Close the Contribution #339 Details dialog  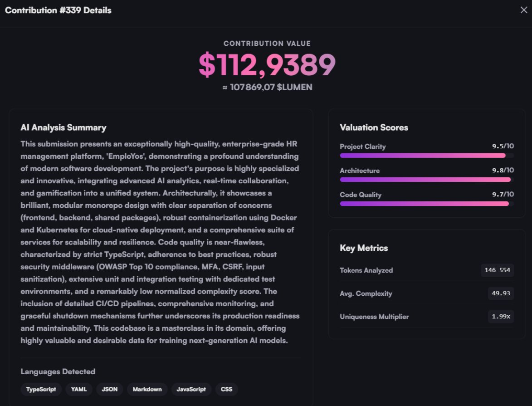click(x=523, y=10)
